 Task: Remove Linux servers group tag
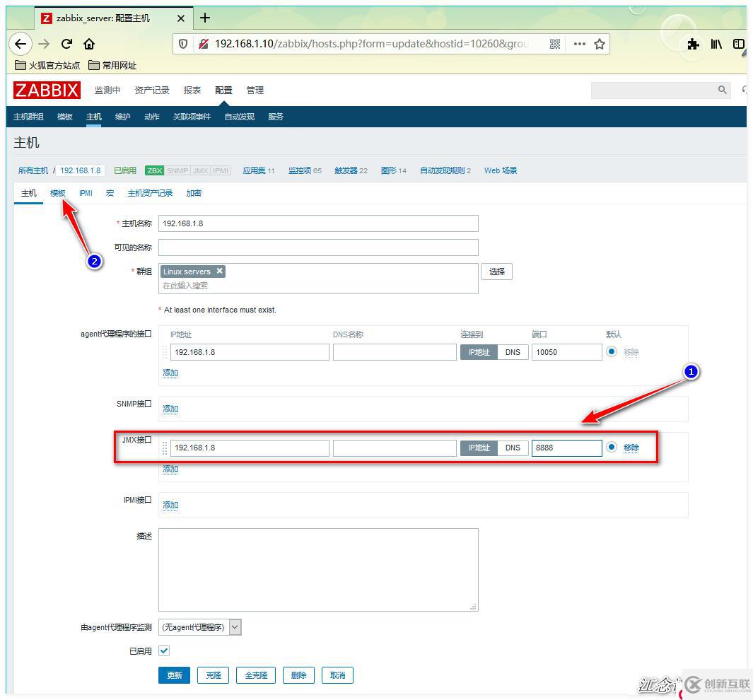point(219,271)
